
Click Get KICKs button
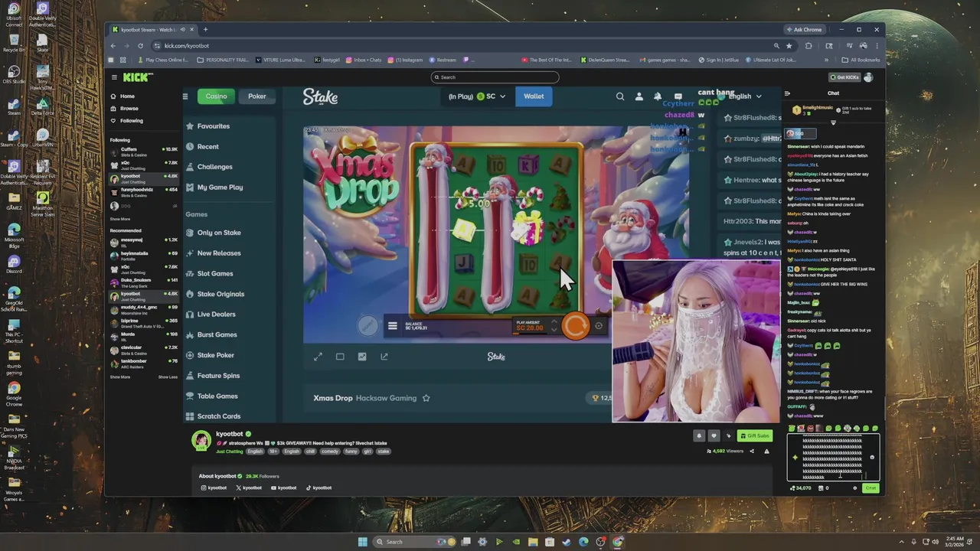[x=844, y=77]
